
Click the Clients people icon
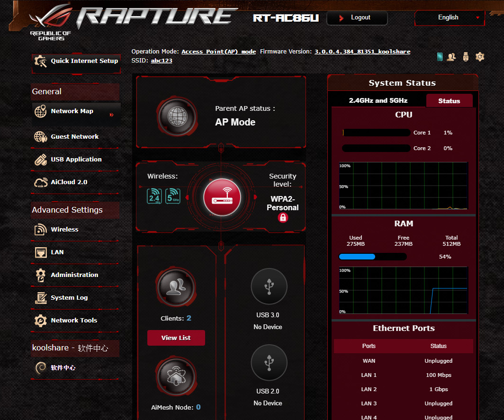(x=176, y=286)
